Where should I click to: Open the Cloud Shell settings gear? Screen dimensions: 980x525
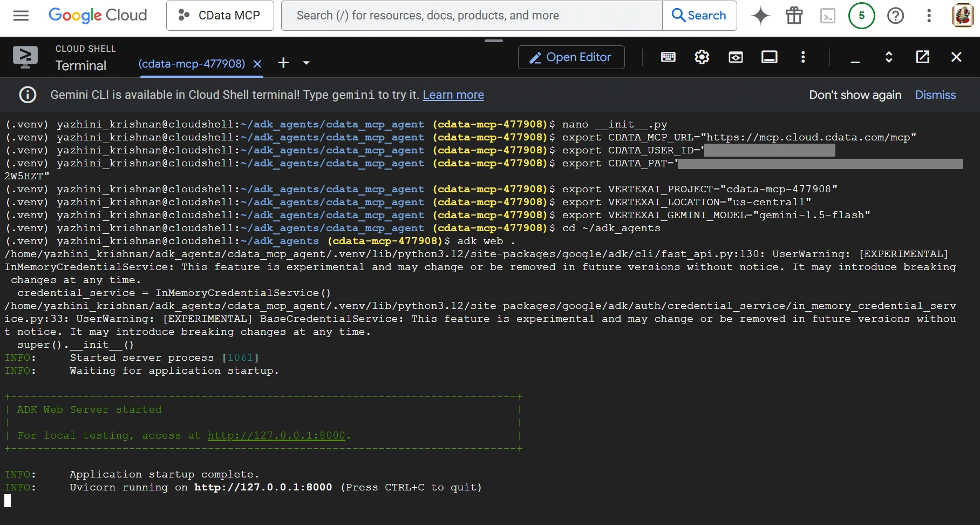click(702, 57)
